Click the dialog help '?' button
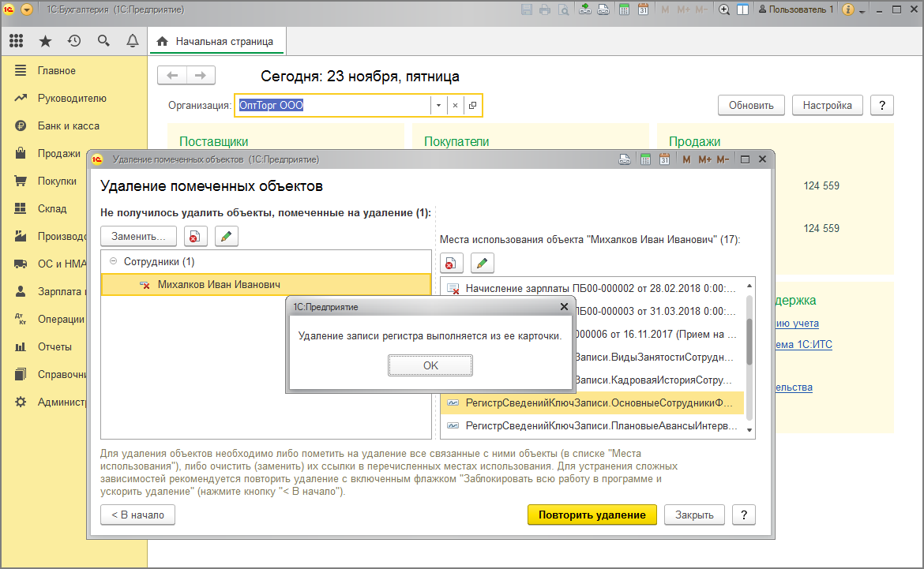This screenshot has width=924, height=569. (x=744, y=515)
